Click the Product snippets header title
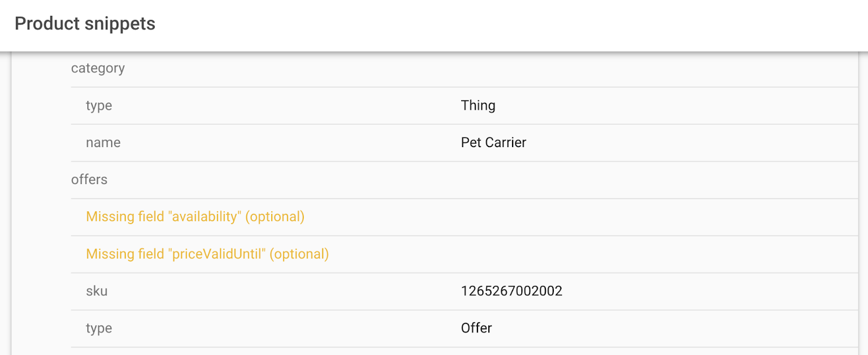The height and width of the screenshot is (355, 868). 85,24
